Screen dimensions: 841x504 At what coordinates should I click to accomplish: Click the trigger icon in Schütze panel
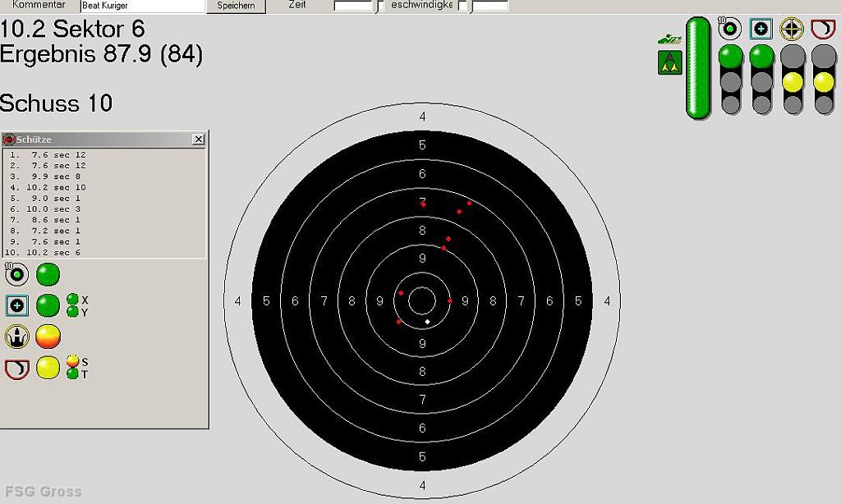[16, 369]
